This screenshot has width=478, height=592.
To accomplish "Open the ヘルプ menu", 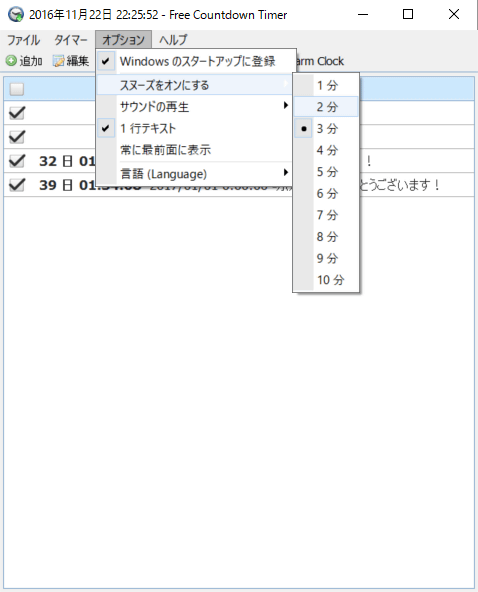I will point(173,40).
